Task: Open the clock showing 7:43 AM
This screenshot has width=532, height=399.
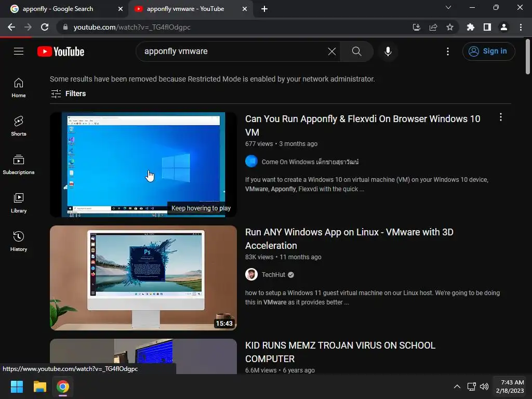Action: point(510,387)
